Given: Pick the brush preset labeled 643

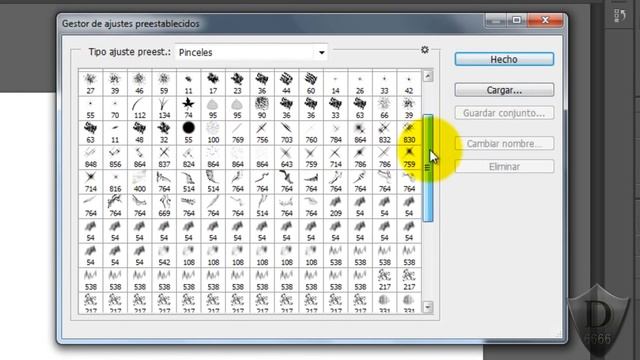Looking at the screenshot, I should click(287, 157).
